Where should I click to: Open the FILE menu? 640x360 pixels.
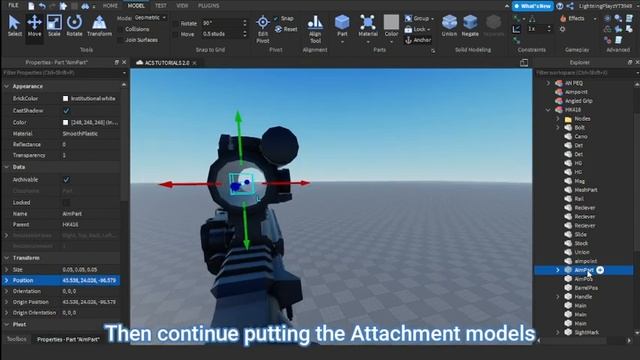coord(13,5)
